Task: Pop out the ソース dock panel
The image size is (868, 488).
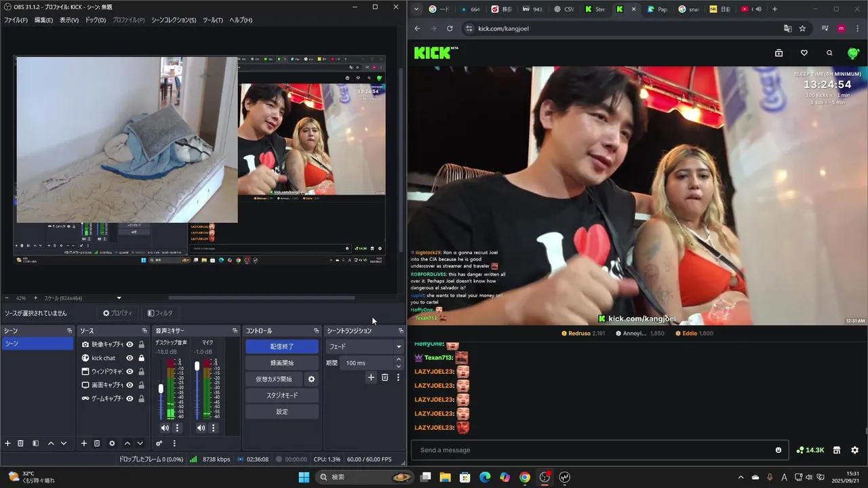Action: (x=144, y=331)
